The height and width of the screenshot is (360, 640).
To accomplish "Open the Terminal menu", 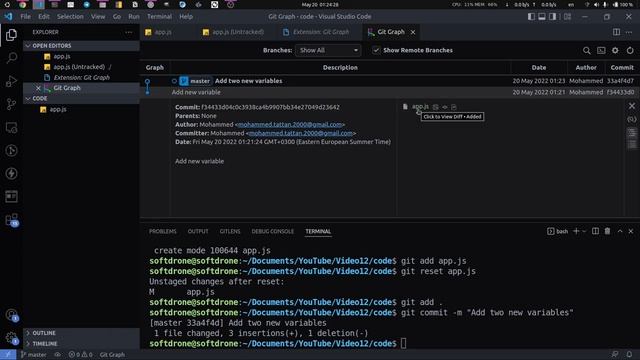I will (x=159, y=17).
